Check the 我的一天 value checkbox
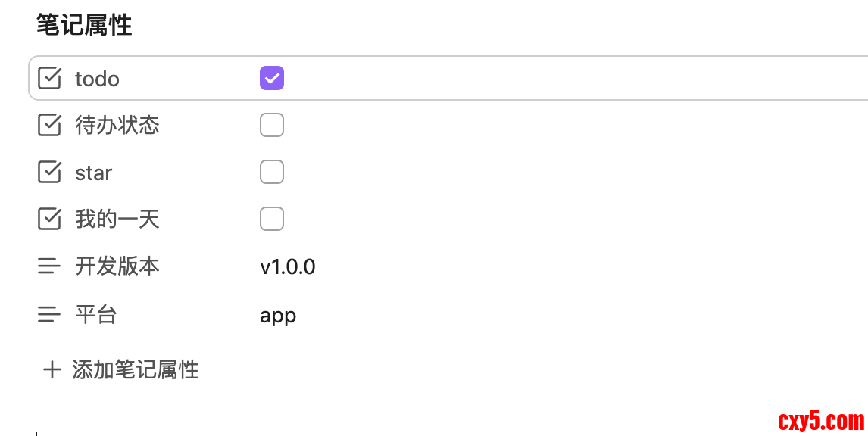868x436 pixels. point(272,219)
